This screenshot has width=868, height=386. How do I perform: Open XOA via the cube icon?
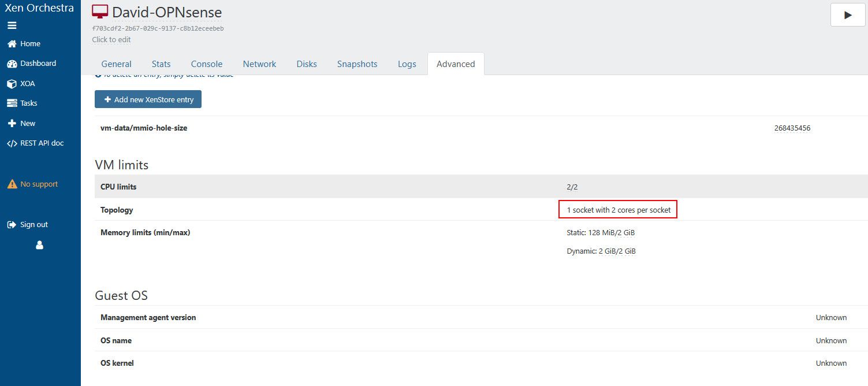click(x=12, y=84)
